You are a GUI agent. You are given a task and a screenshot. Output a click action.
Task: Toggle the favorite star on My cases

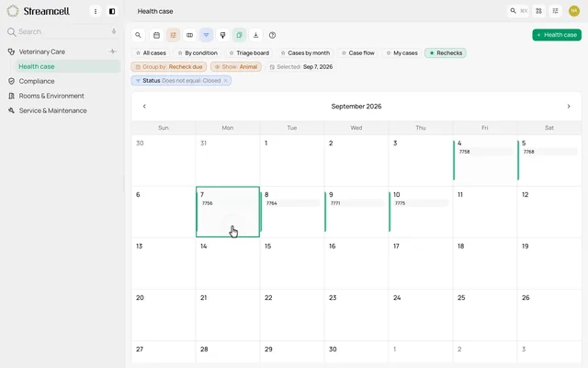click(x=389, y=53)
